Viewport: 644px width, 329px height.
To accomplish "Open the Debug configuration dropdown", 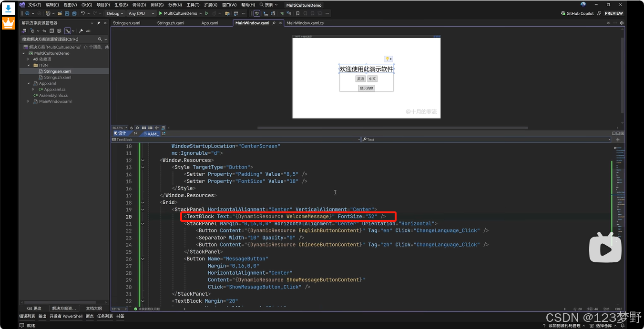I will coord(114,13).
